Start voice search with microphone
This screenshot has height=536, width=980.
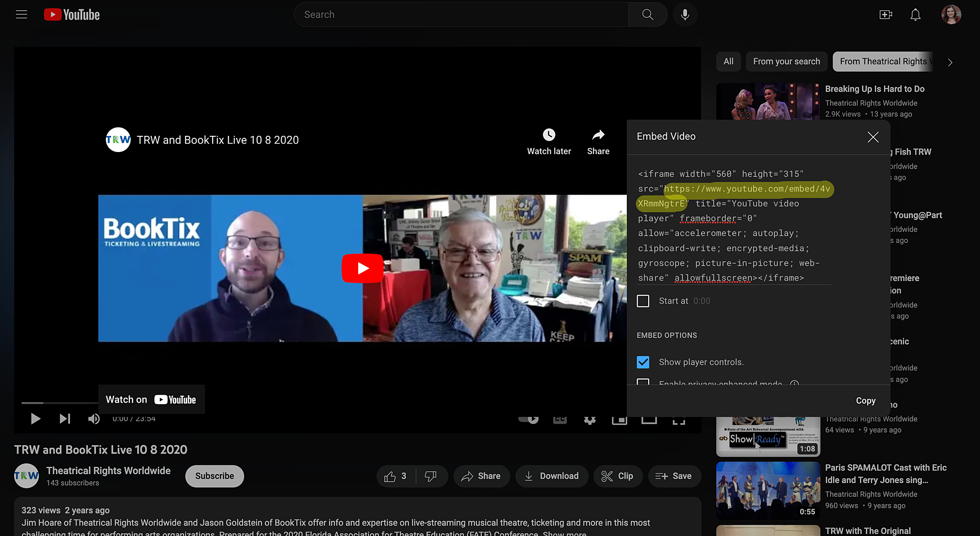(x=685, y=15)
